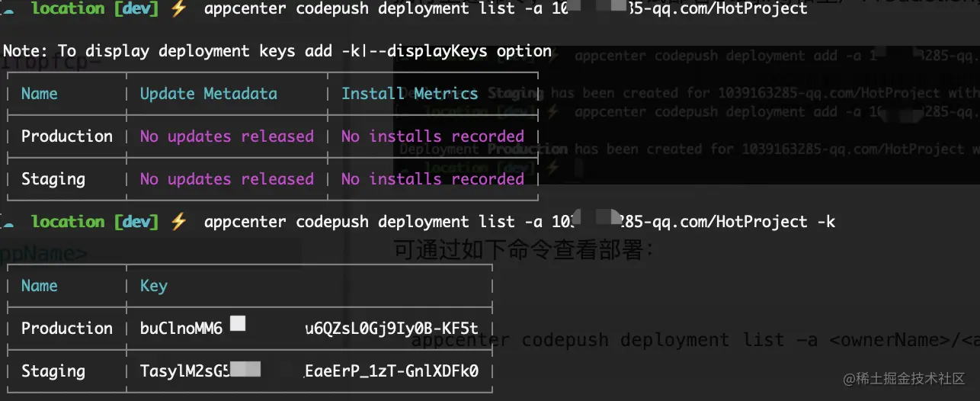
Task: Click the '[dev]' branch label in the first prompt
Action: tap(136, 8)
